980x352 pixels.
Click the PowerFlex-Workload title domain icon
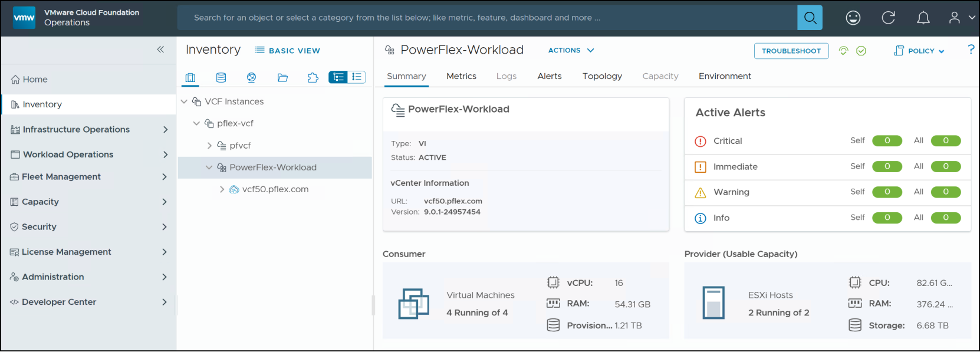pos(390,50)
